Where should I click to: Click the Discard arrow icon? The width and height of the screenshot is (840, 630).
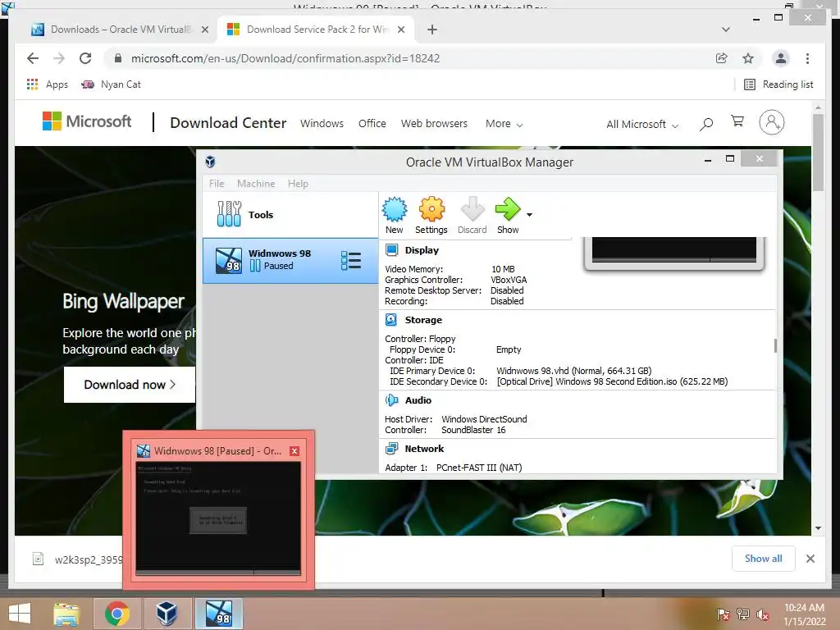[x=472, y=209]
